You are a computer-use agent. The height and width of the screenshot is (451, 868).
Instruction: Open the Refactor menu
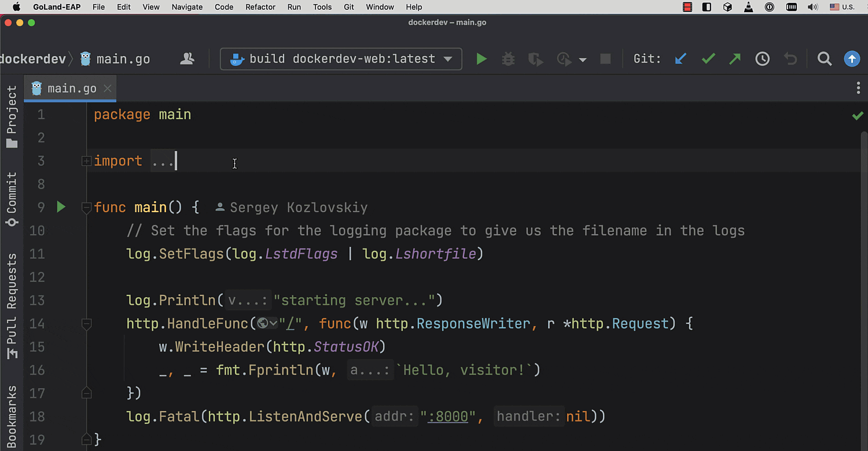(x=260, y=7)
